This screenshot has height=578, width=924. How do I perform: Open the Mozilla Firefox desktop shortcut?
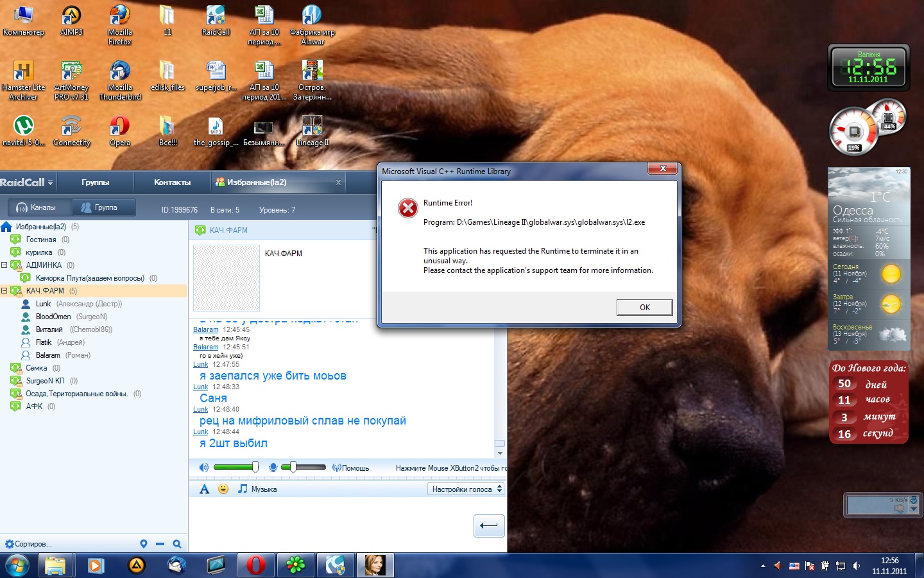point(119,25)
